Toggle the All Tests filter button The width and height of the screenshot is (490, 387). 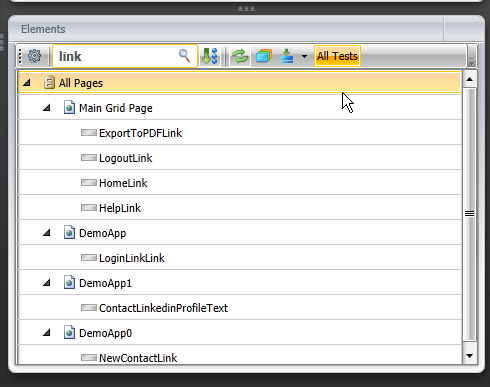point(337,56)
